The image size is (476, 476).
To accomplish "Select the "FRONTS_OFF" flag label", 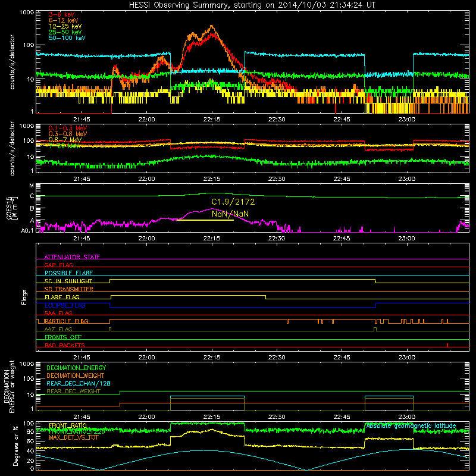I will click(63, 337).
